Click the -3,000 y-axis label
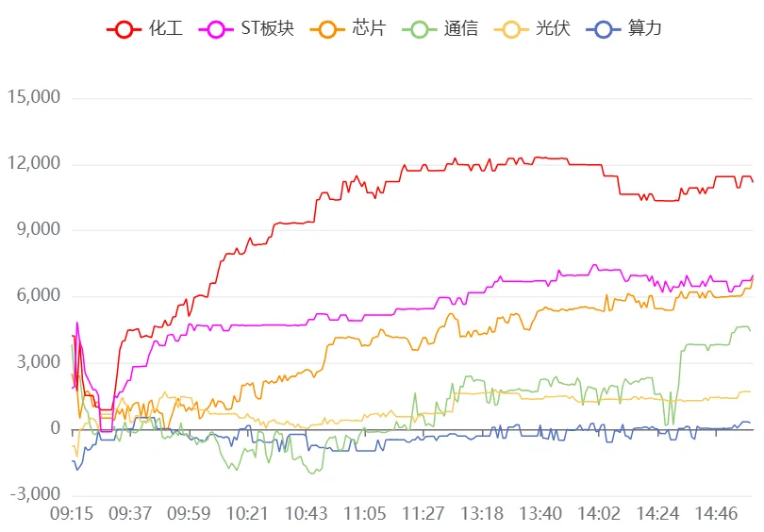The image size is (764, 532). [x=34, y=495]
